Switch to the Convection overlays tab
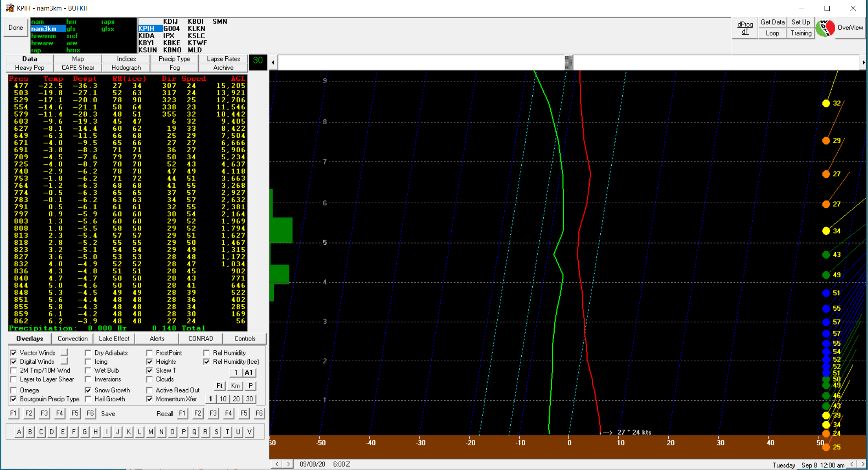The width and height of the screenshot is (868, 470). tap(73, 339)
